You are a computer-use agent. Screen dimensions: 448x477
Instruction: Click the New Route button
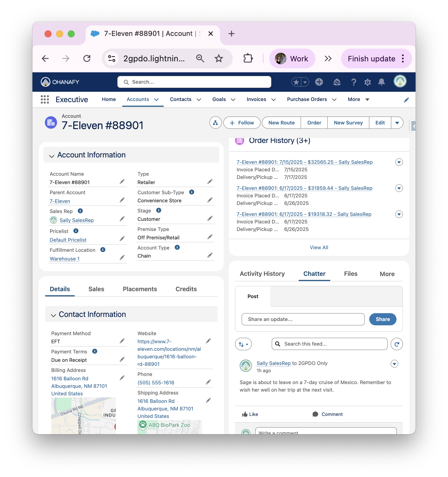281,123
